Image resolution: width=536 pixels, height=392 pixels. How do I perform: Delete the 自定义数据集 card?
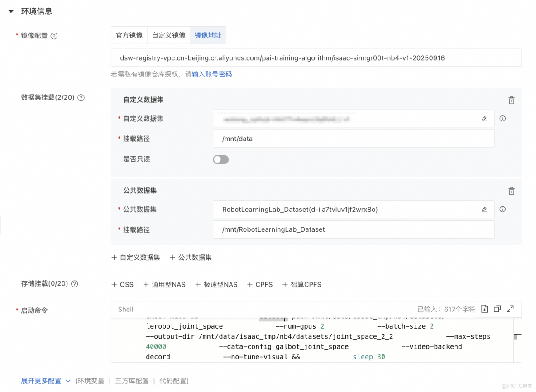[511, 100]
